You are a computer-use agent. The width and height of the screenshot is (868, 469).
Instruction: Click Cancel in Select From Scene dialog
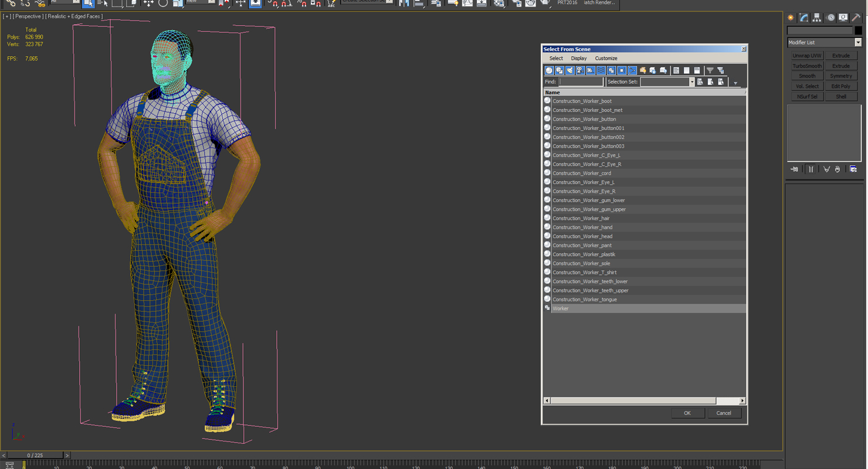(x=724, y=413)
